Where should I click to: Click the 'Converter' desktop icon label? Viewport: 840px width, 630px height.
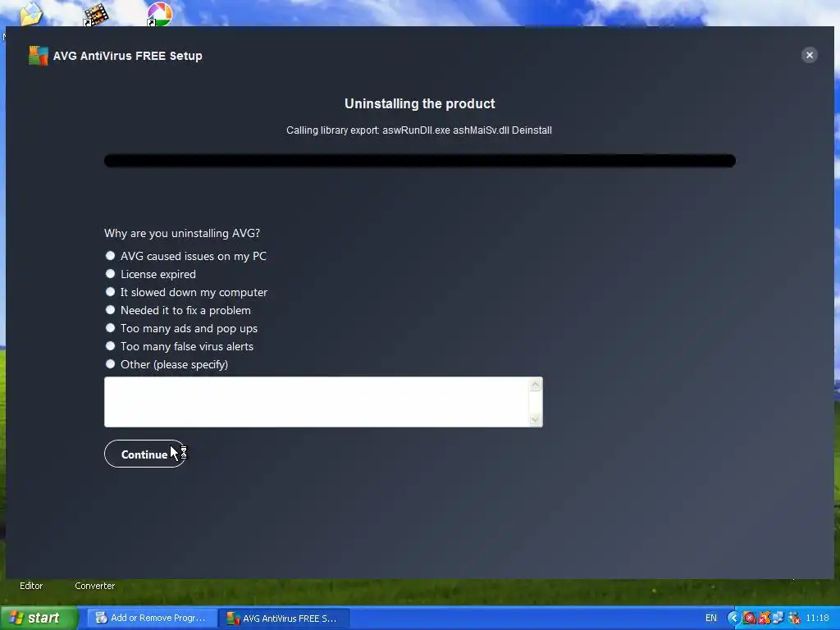[x=95, y=586]
